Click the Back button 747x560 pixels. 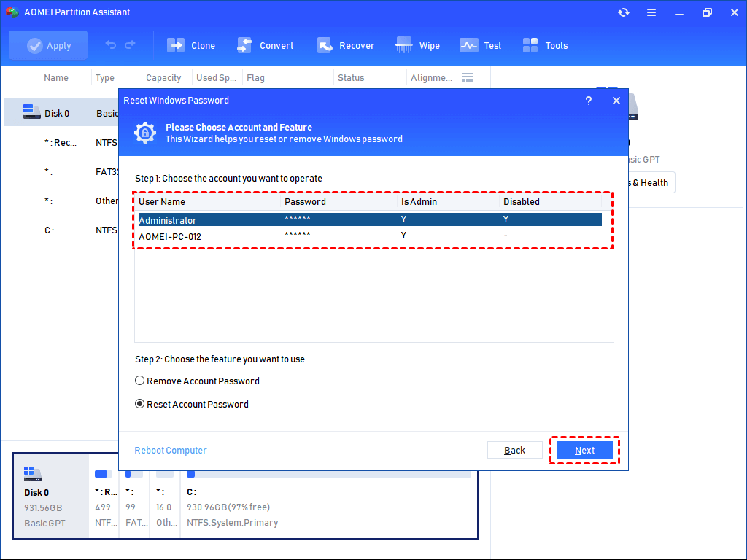514,450
